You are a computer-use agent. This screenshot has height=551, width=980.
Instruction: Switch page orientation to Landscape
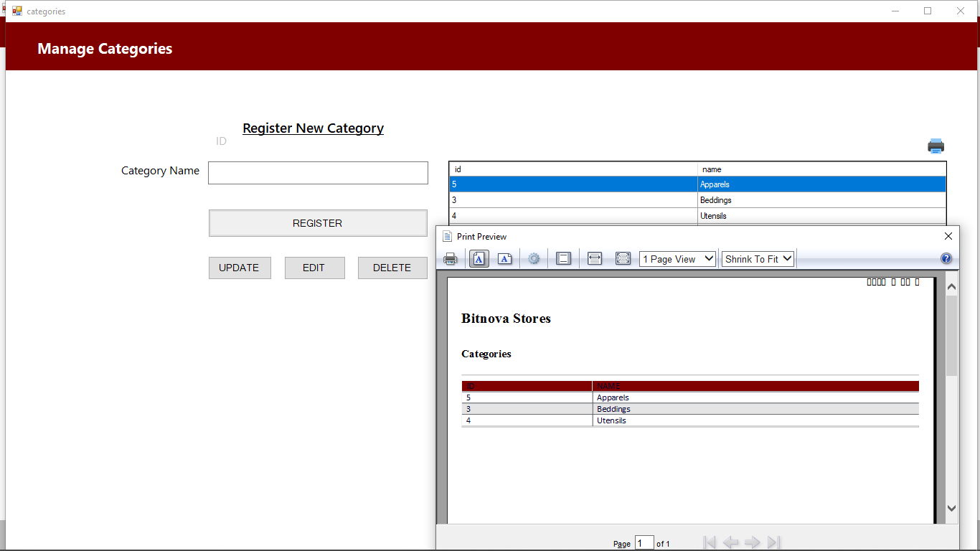pyautogui.click(x=505, y=258)
